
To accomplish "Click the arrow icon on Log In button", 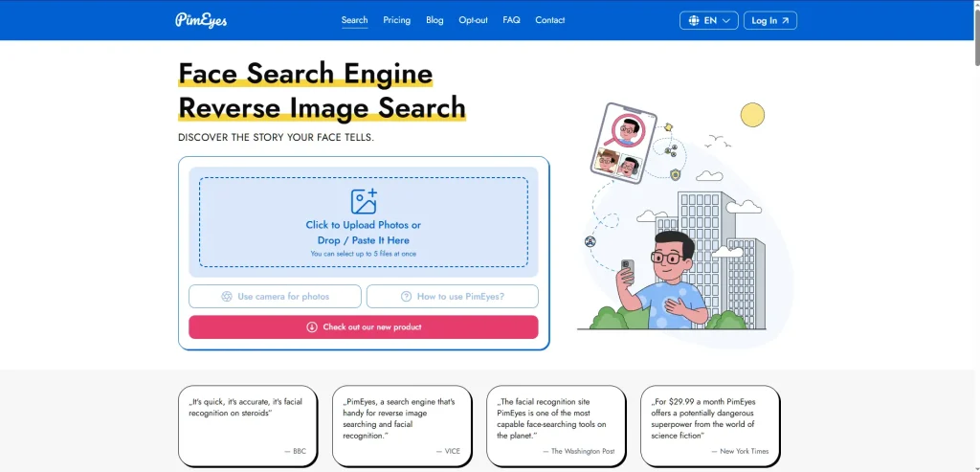I will pos(786,20).
